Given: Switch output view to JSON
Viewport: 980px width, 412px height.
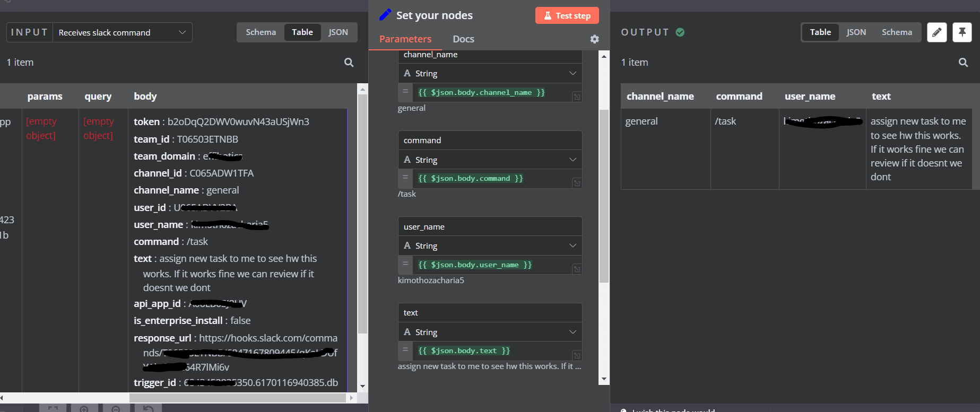Looking at the screenshot, I should point(856,32).
